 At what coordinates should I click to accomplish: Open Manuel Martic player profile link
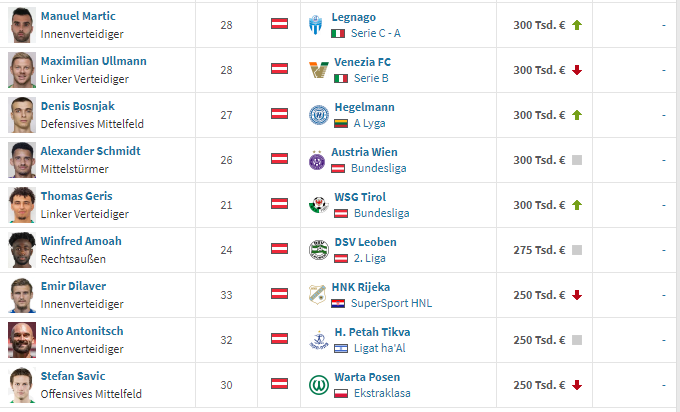[78, 16]
